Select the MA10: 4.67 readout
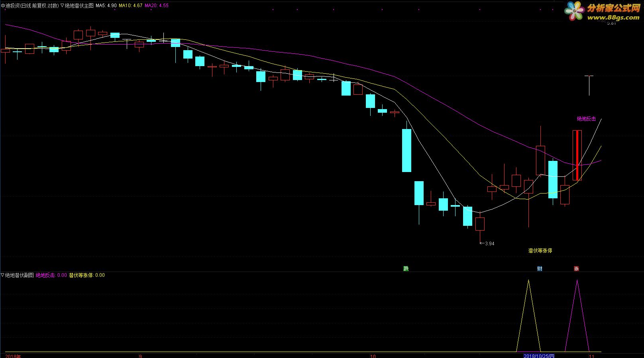 (x=130, y=6)
